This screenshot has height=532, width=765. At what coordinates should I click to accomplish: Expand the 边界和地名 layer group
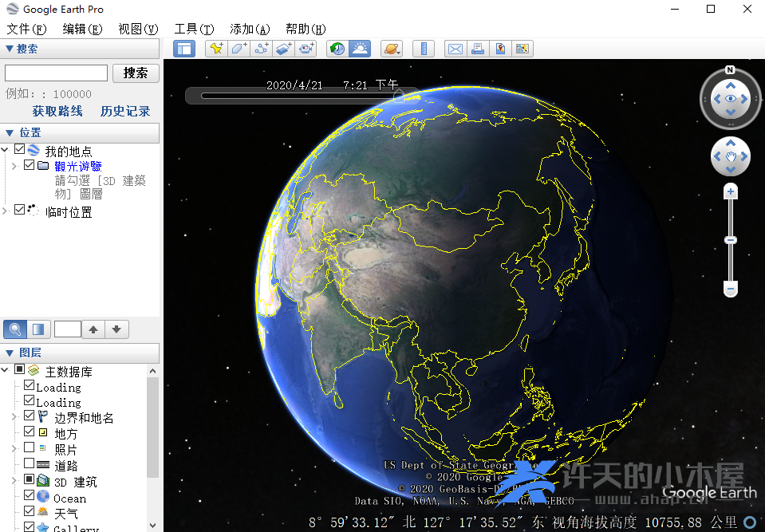14,417
